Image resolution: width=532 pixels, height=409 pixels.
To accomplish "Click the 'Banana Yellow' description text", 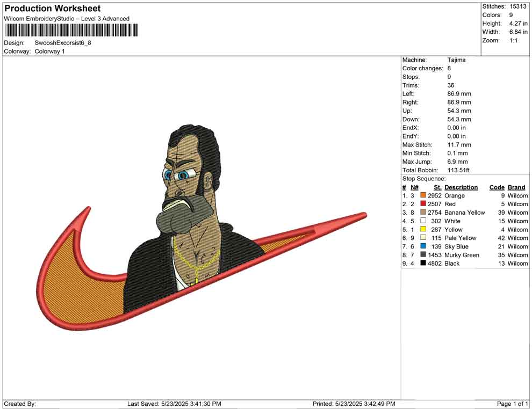I will click(x=464, y=213).
